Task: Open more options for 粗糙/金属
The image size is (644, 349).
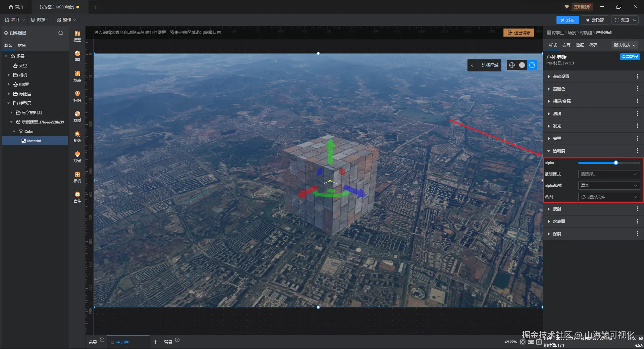Action: point(637,101)
